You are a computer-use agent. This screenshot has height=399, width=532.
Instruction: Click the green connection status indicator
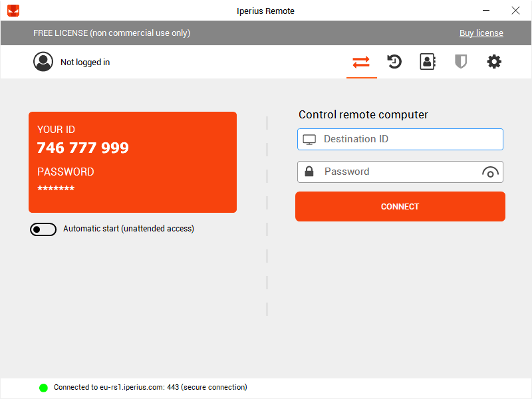coord(43,388)
